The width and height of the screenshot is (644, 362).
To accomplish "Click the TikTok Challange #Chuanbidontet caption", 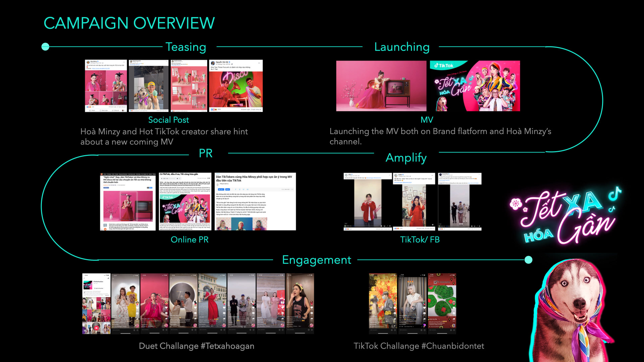I will 419,346.
